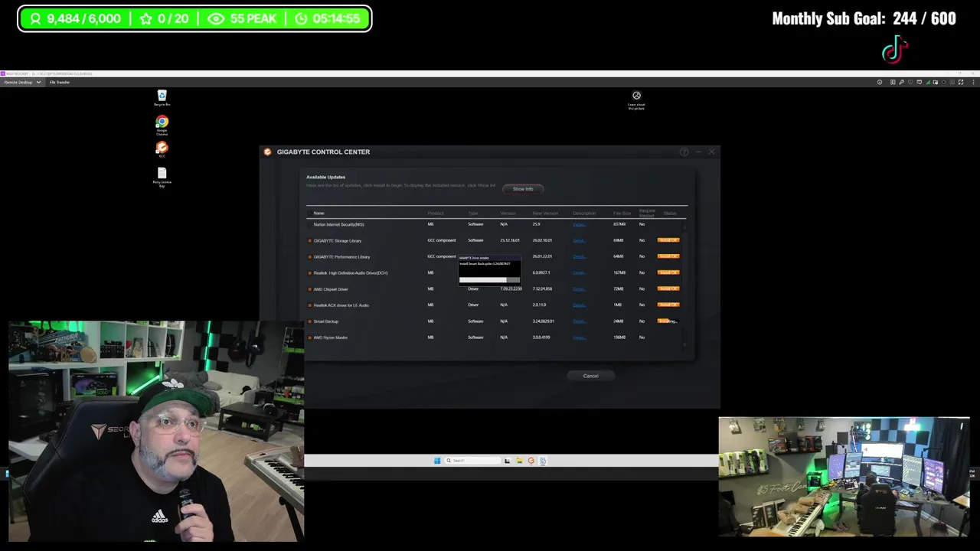Click the fullscreen icon in remote toolbar
This screenshot has width=980, height=551.
coord(961,82)
